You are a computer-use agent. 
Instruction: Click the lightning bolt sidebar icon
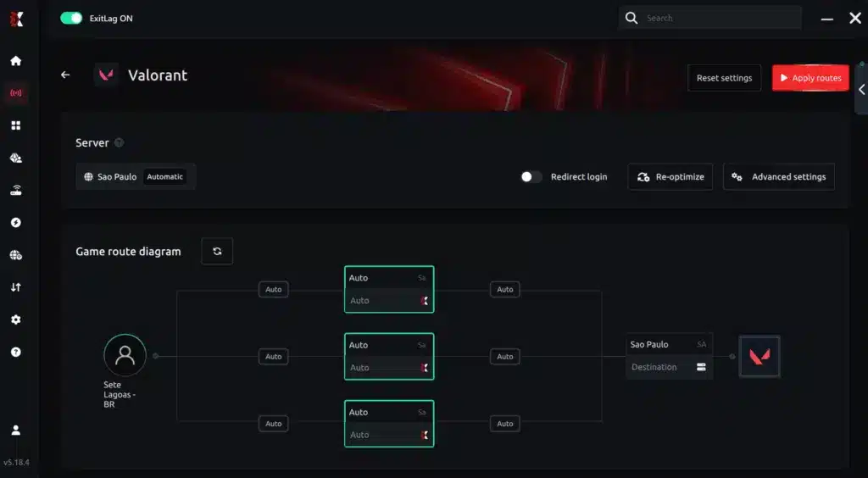[16, 222]
